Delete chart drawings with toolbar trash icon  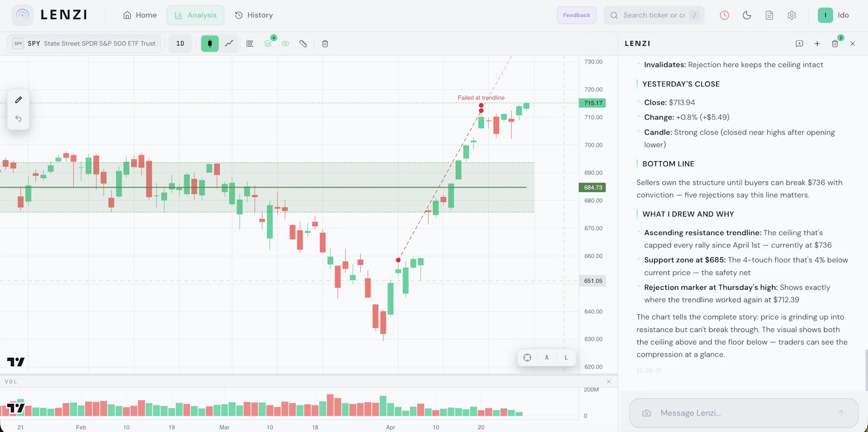(x=325, y=43)
